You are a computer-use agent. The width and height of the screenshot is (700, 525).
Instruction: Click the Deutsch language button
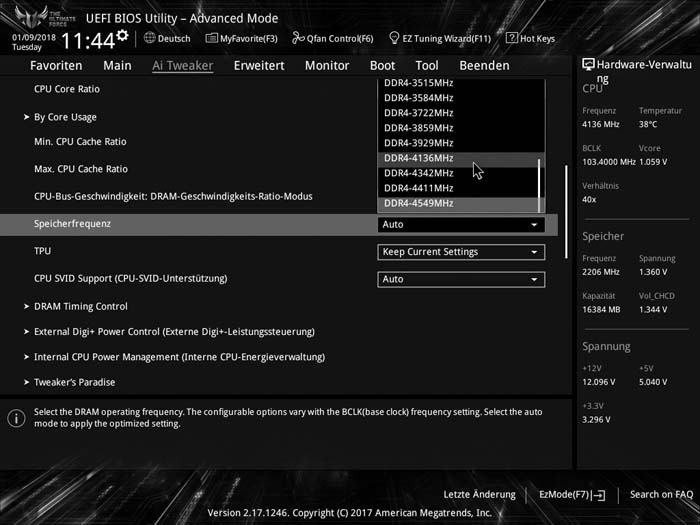pos(167,38)
